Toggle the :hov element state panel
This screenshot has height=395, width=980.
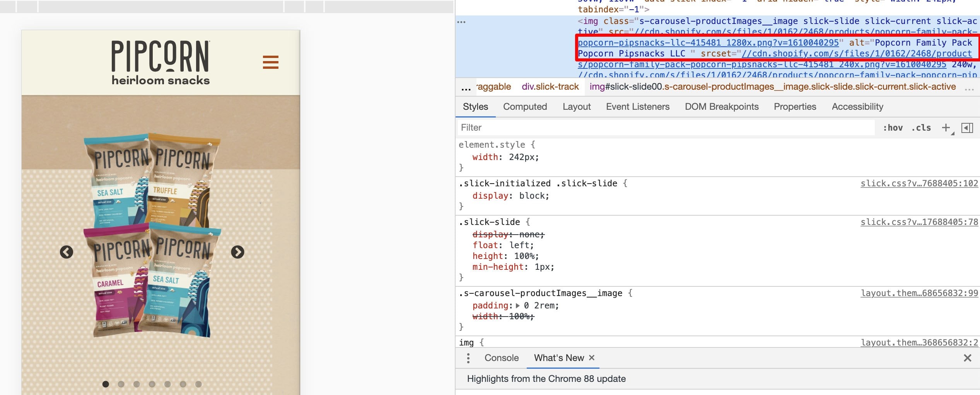coord(893,128)
